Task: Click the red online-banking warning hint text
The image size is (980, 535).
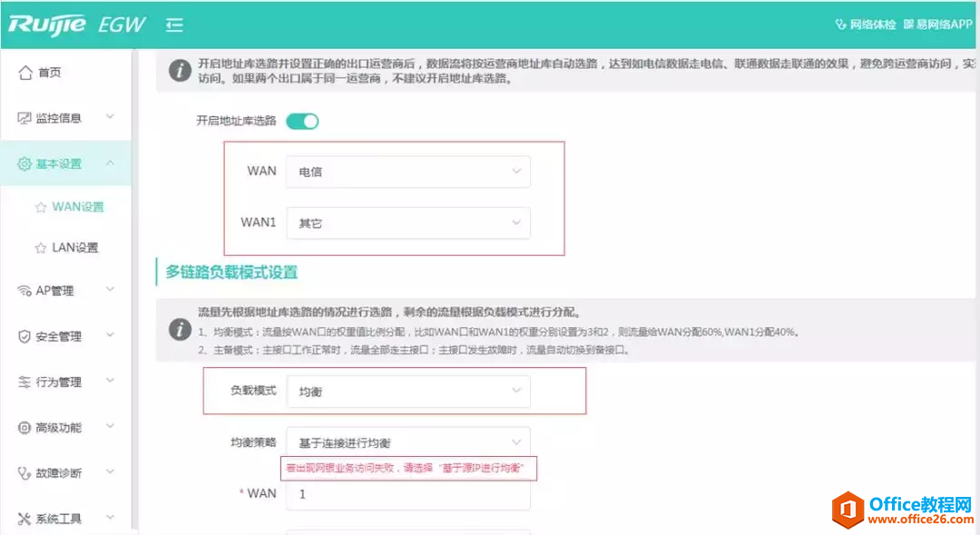Action: 405,468
